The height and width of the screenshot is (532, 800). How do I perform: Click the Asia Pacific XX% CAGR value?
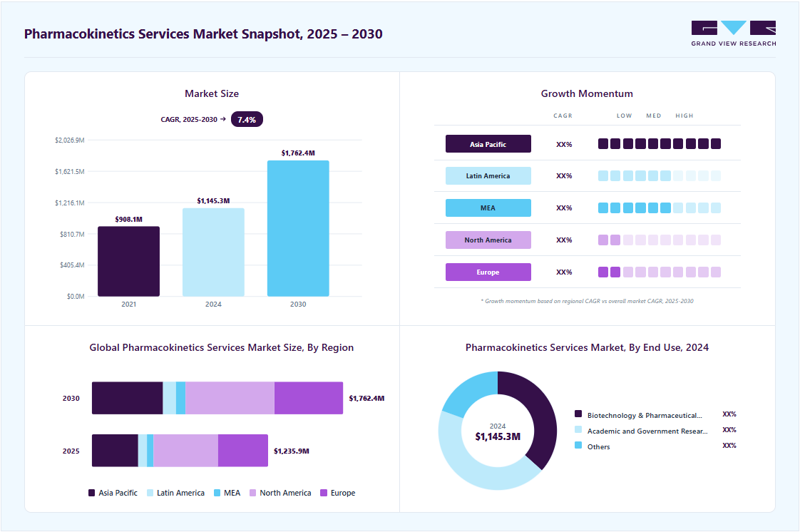coord(564,144)
